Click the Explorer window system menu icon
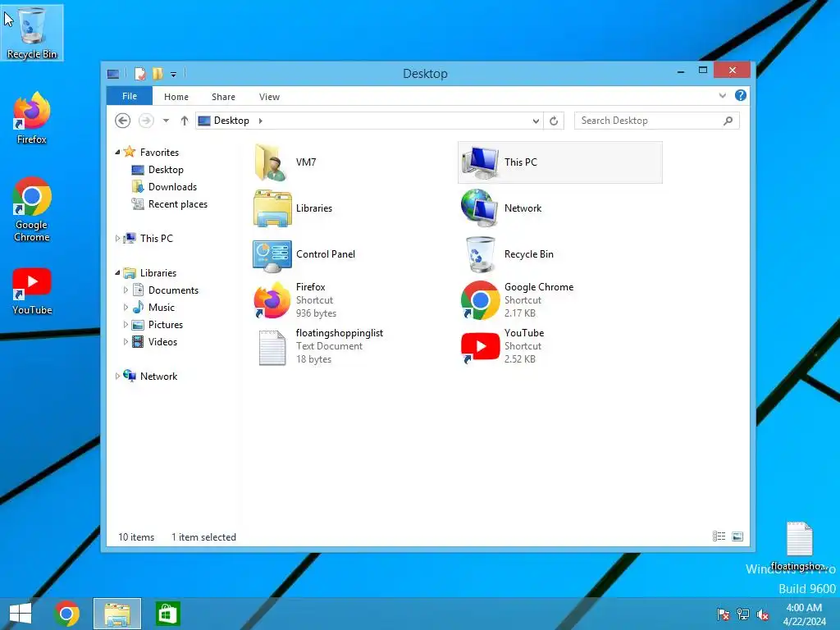This screenshot has width=840, height=630. (x=113, y=74)
